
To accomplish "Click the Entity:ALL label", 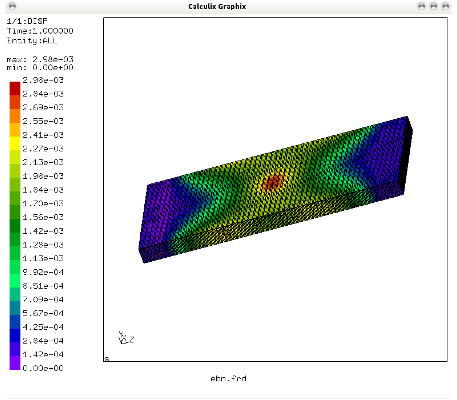I will [x=32, y=41].
